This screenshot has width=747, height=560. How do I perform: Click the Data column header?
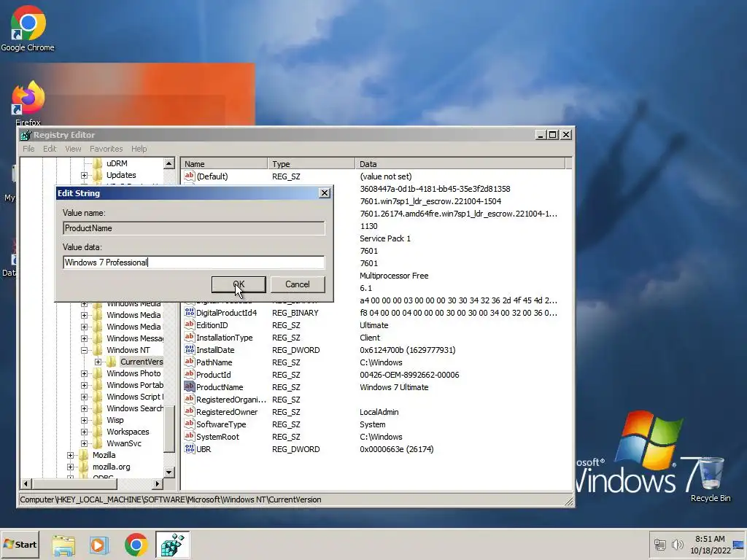tap(460, 164)
